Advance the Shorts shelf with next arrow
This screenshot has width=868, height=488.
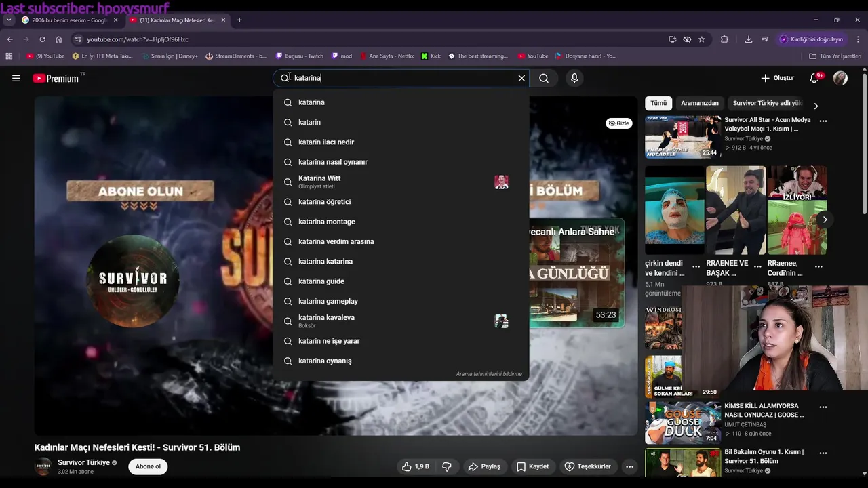point(825,220)
